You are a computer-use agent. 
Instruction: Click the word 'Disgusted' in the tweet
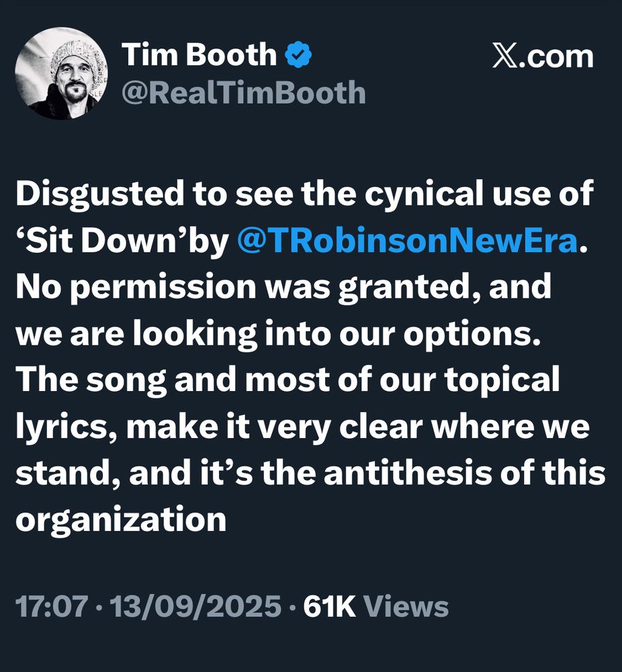(x=100, y=194)
